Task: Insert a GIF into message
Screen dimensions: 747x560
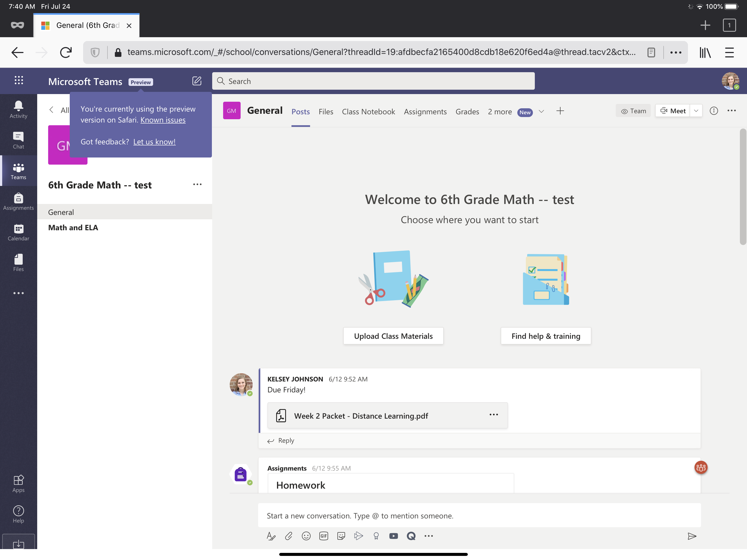Action: pyautogui.click(x=323, y=536)
